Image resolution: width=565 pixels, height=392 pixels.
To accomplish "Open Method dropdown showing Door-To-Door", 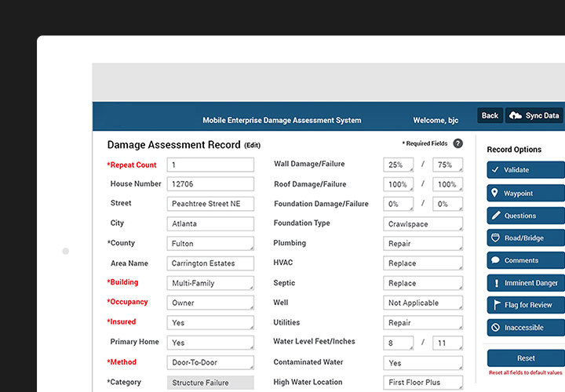I will pyautogui.click(x=210, y=362).
